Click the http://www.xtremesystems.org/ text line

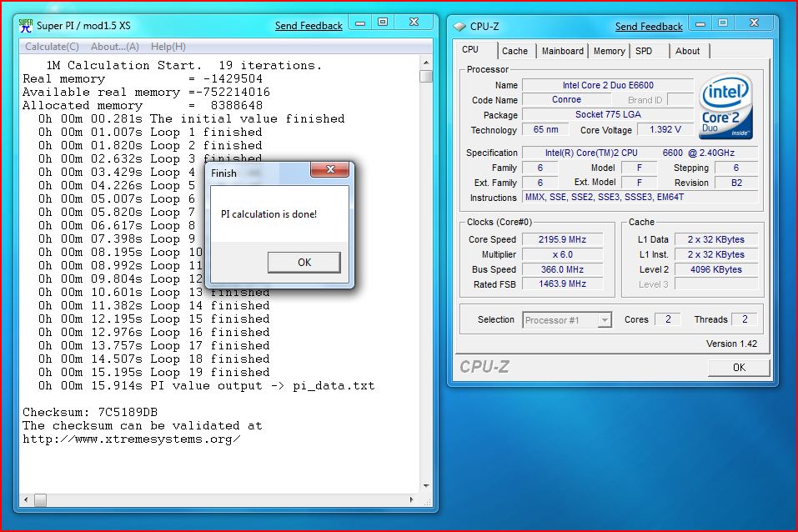(x=131, y=439)
